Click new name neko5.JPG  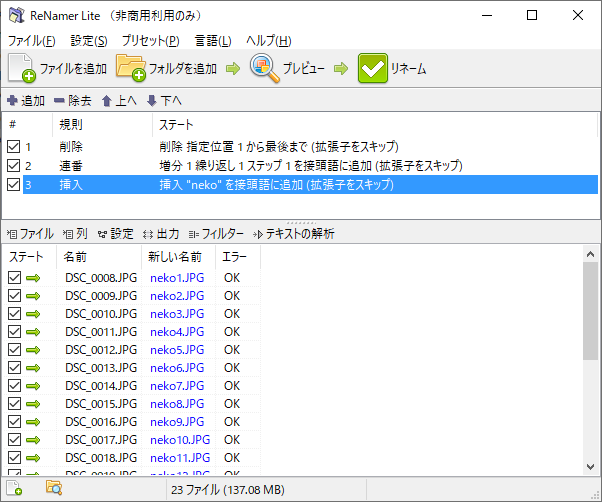point(177,350)
